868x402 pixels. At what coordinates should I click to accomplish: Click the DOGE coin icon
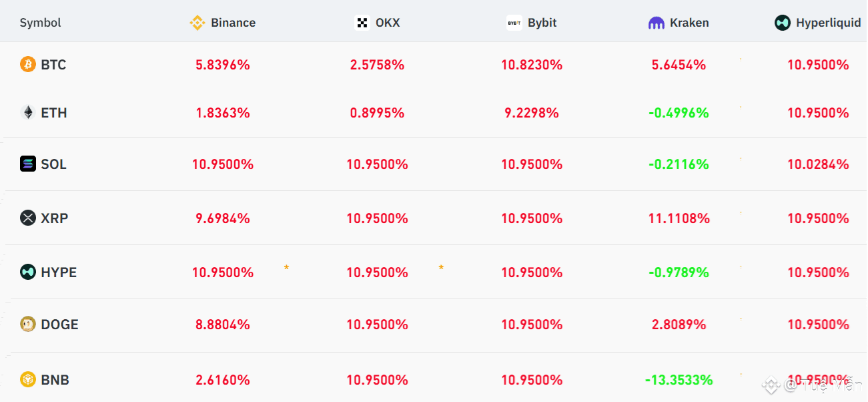point(27,325)
